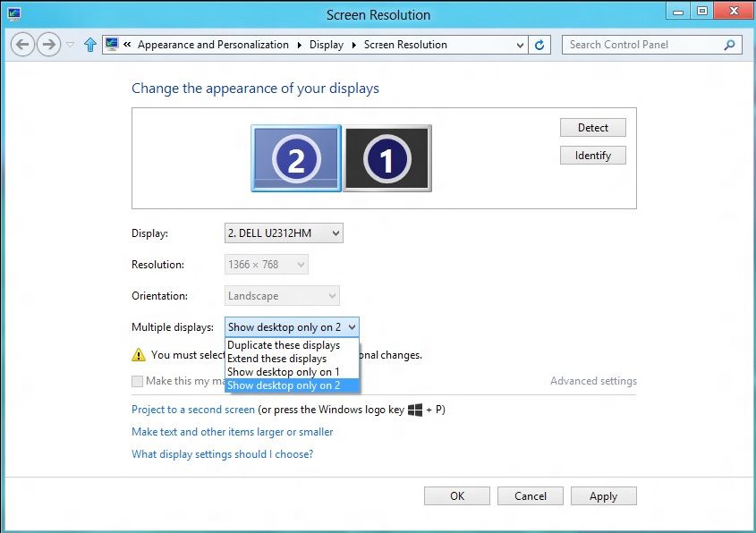Click the Screen Resolution title bar icon
The image size is (756, 533).
coord(14,14)
